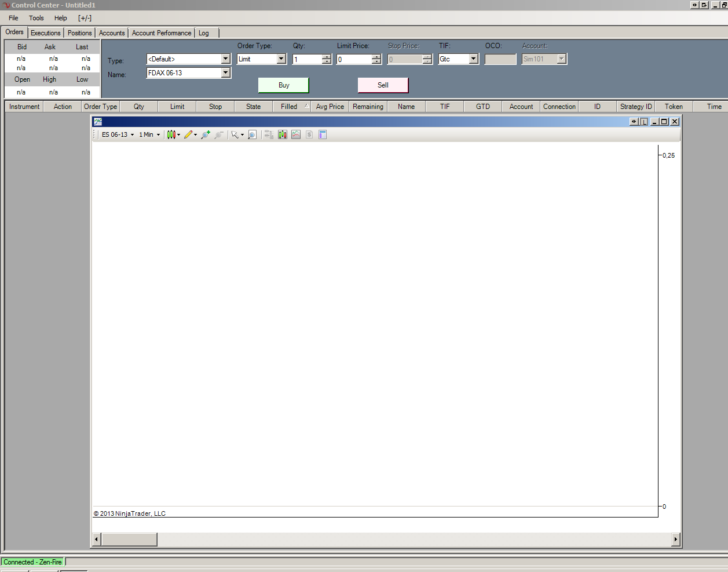Sort orders by Filled column header
This screenshot has width=728, height=572.
pyautogui.click(x=292, y=107)
